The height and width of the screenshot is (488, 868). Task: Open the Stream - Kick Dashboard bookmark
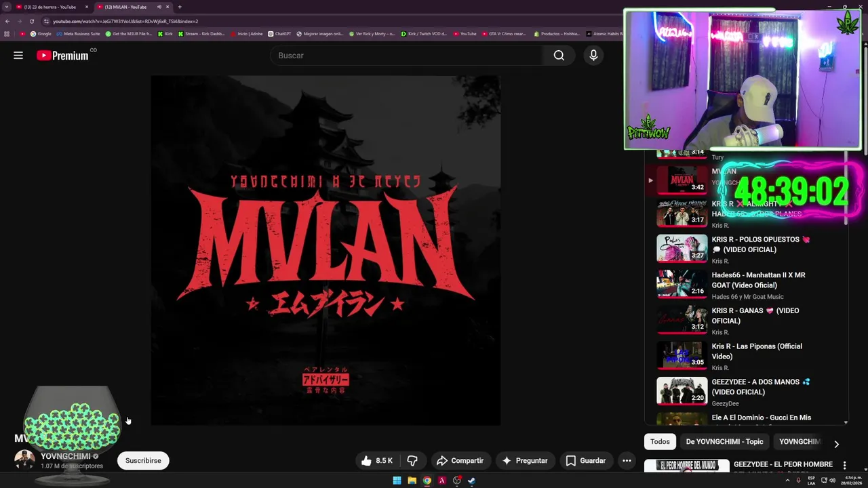coord(201,34)
